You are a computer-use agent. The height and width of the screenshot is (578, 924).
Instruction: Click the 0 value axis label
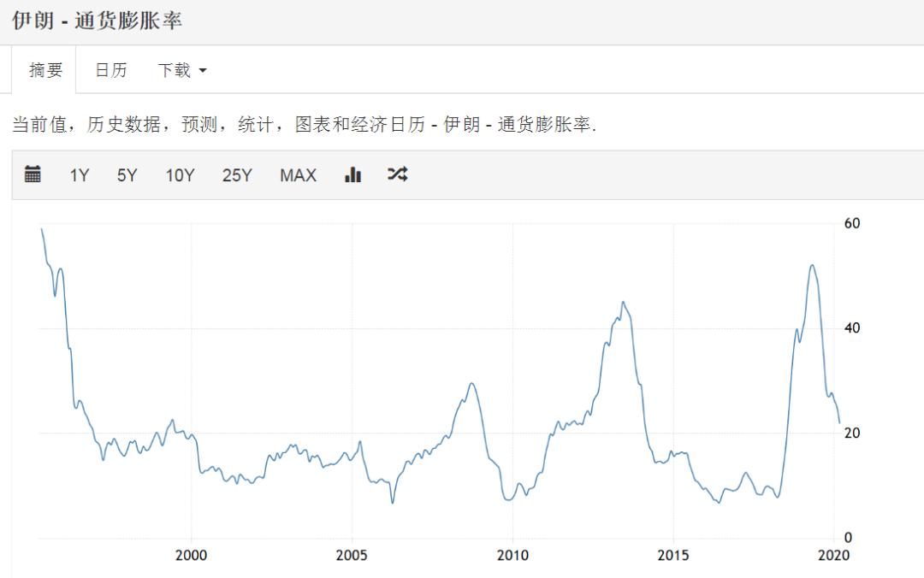pyautogui.click(x=850, y=538)
